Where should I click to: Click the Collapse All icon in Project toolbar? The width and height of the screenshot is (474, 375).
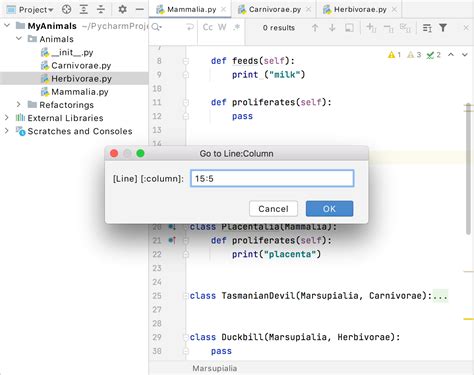(x=101, y=9)
